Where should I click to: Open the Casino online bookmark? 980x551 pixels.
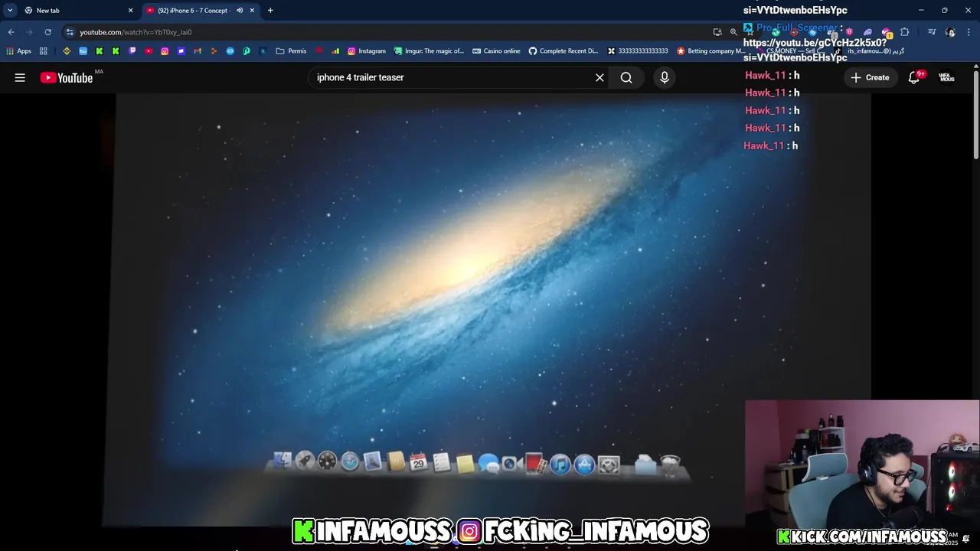click(x=496, y=51)
